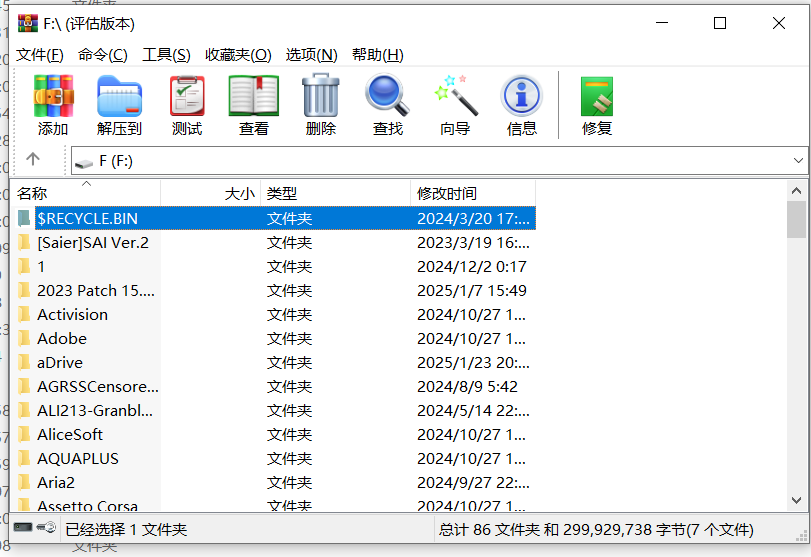Image resolution: width=811 pixels, height=557 pixels.
Task: Click the 测试 (Test) checklist icon
Action: (x=187, y=96)
